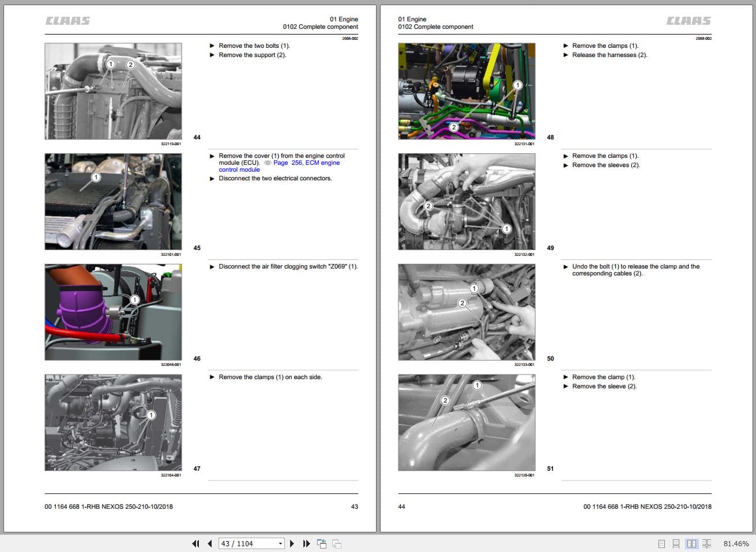Go to the previous page
The height and width of the screenshot is (552, 756).
coord(209,543)
